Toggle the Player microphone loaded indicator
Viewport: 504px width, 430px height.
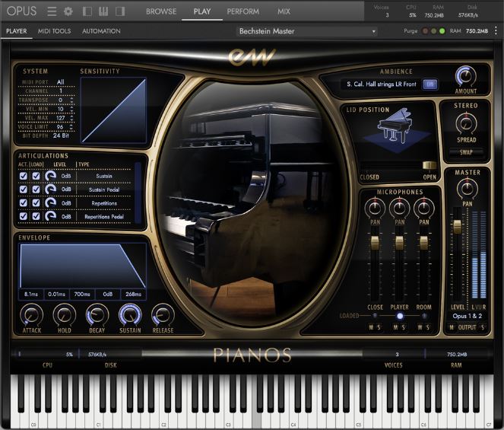point(400,316)
